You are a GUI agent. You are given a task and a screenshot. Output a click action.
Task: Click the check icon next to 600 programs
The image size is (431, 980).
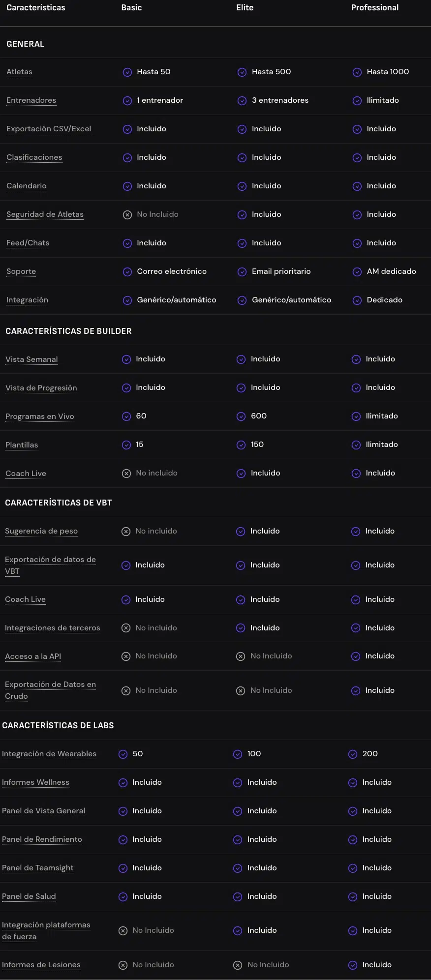point(241,416)
